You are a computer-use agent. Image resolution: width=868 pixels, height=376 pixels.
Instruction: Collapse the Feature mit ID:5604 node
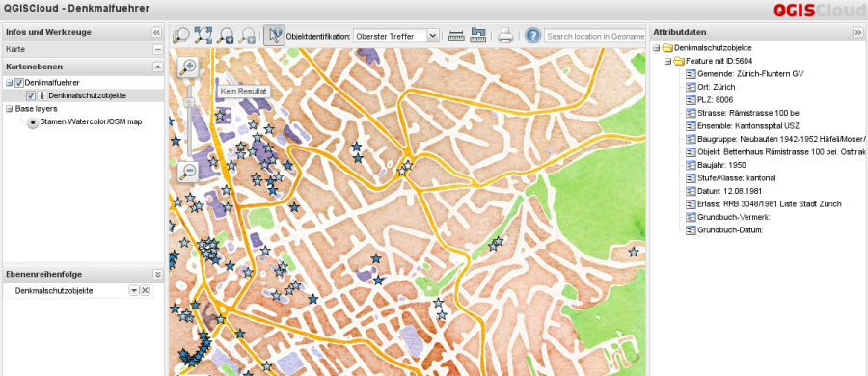pyautogui.click(x=667, y=61)
